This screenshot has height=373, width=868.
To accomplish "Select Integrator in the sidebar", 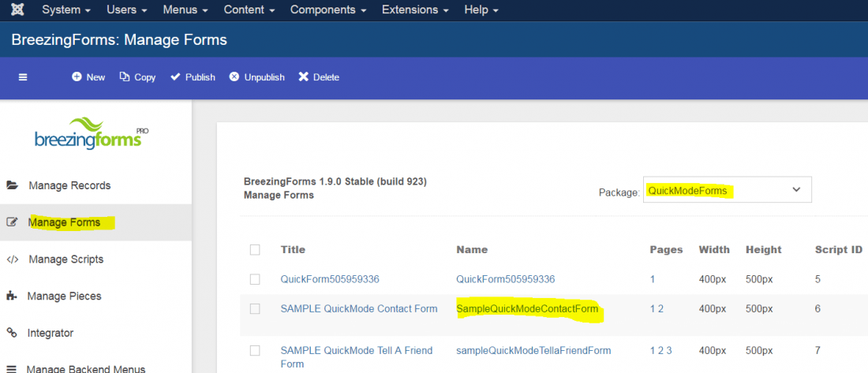I will click(x=51, y=333).
